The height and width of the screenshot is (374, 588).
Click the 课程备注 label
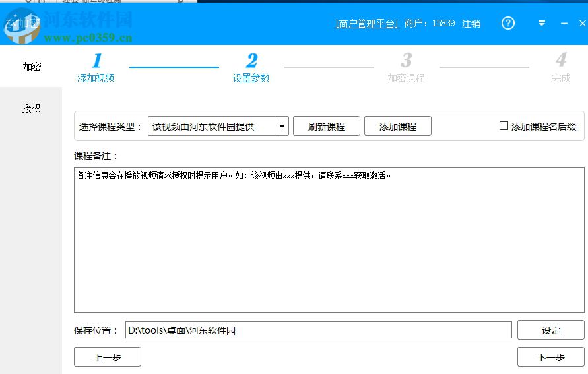coord(96,156)
